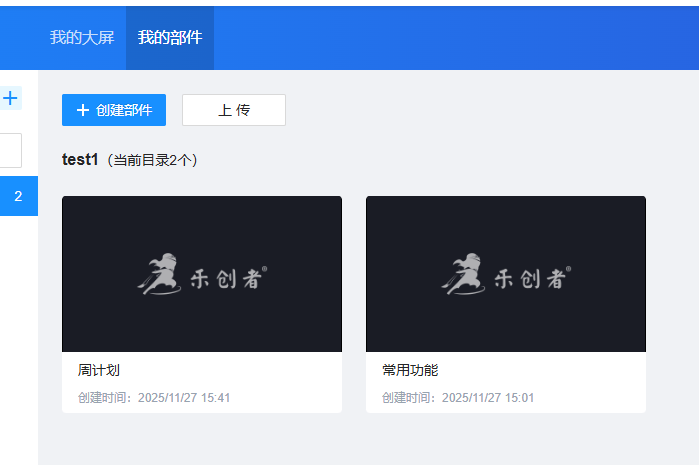Switch to the 我的大屏 tab

[x=82, y=38]
